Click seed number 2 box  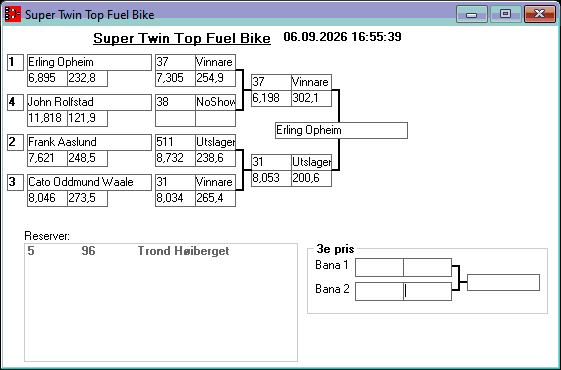tap(15, 142)
